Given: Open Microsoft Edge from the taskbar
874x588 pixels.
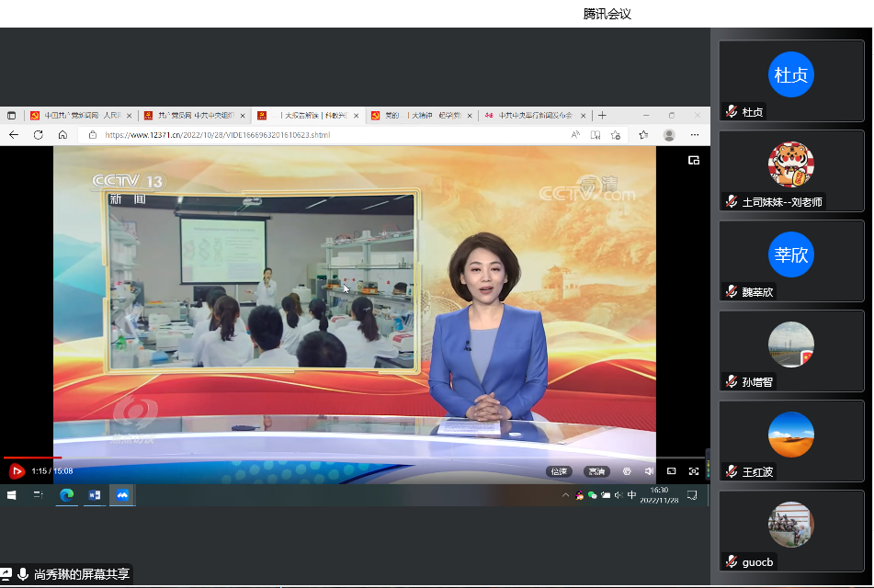Looking at the screenshot, I should pyautogui.click(x=66, y=495).
